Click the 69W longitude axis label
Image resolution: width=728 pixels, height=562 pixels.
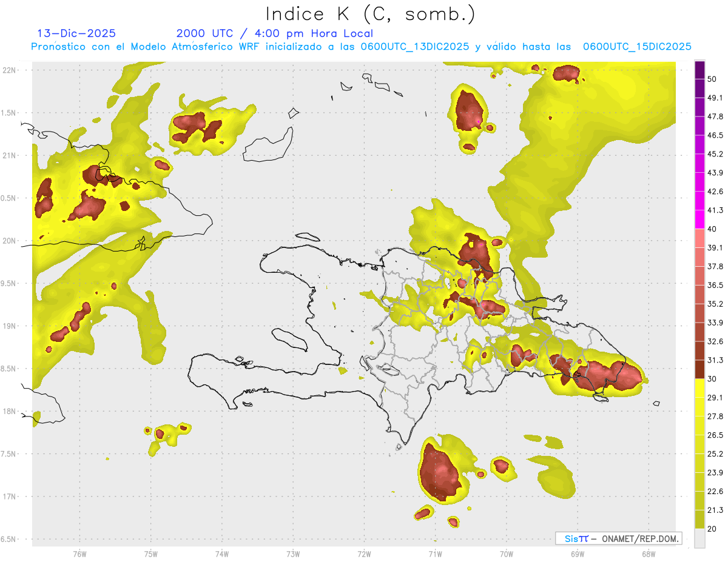[577, 554]
